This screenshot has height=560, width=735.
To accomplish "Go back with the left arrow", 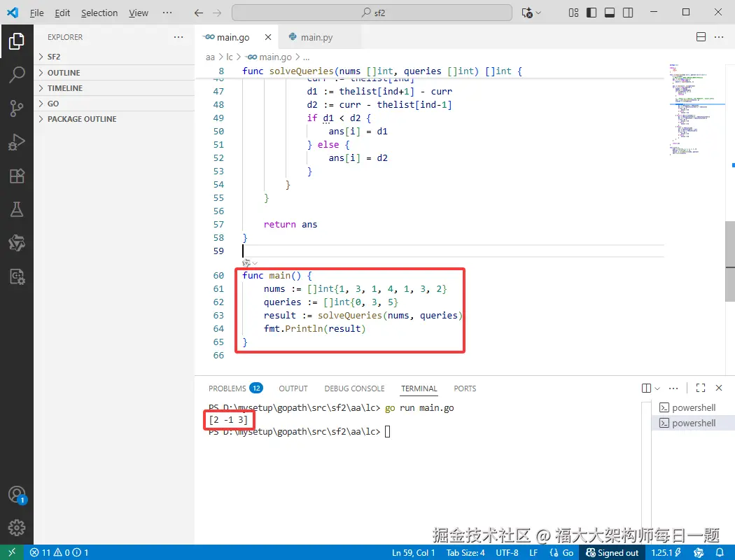I will (x=199, y=13).
